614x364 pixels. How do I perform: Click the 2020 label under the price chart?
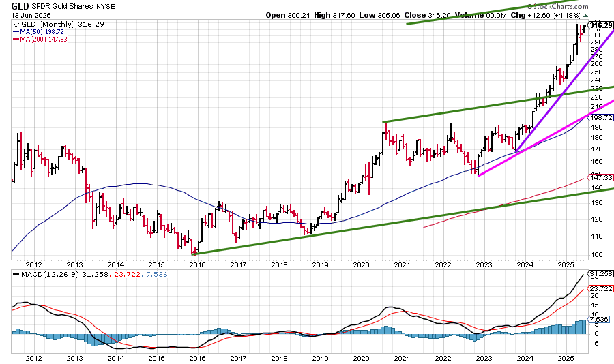click(361, 265)
